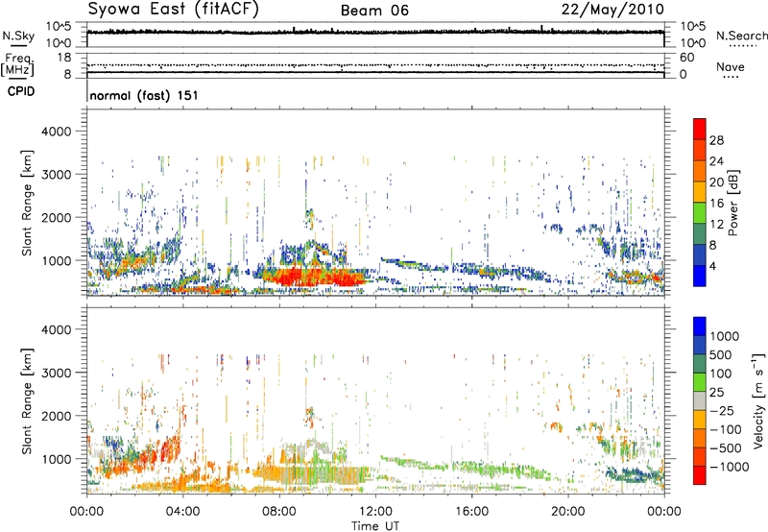Click the '20:00' time axis label

pos(567,512)
